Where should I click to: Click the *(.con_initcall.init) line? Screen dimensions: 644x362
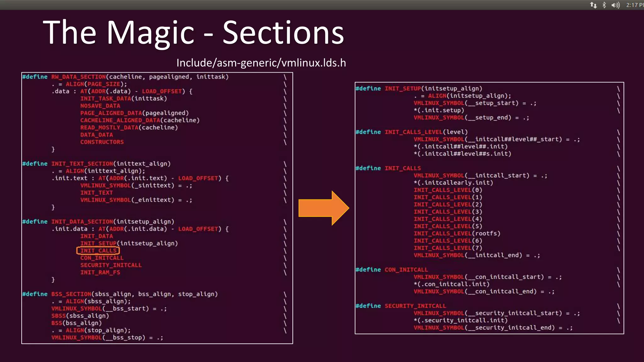tap(452, 284)
